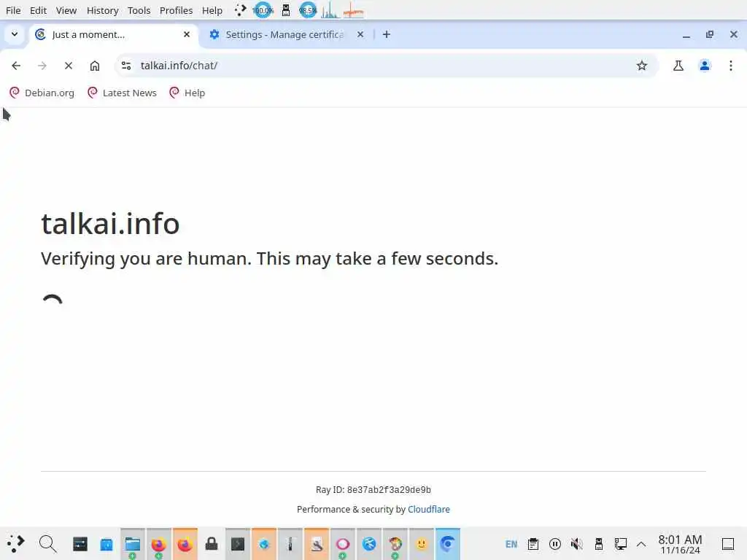Open the clock showing 8:01 AM
Viewport: 747px width, 560px height.
pyautogui.click(x=680, y=544)
